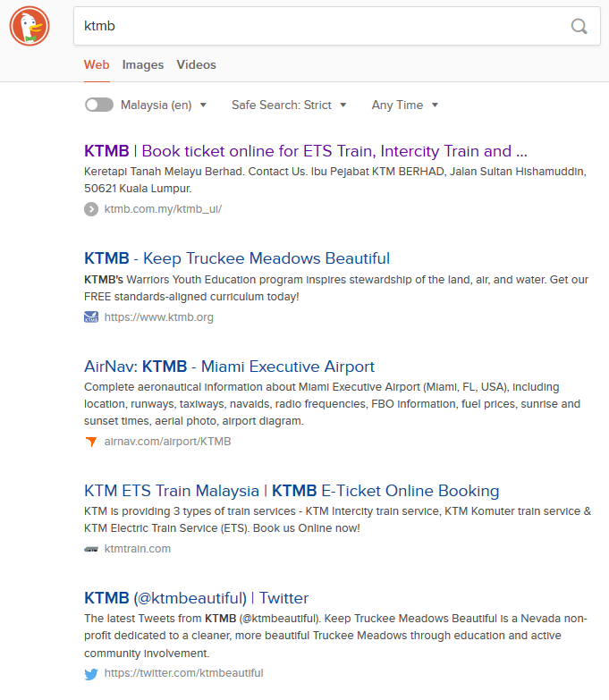Click the ktmtrain.com URL

pos(138,549)
